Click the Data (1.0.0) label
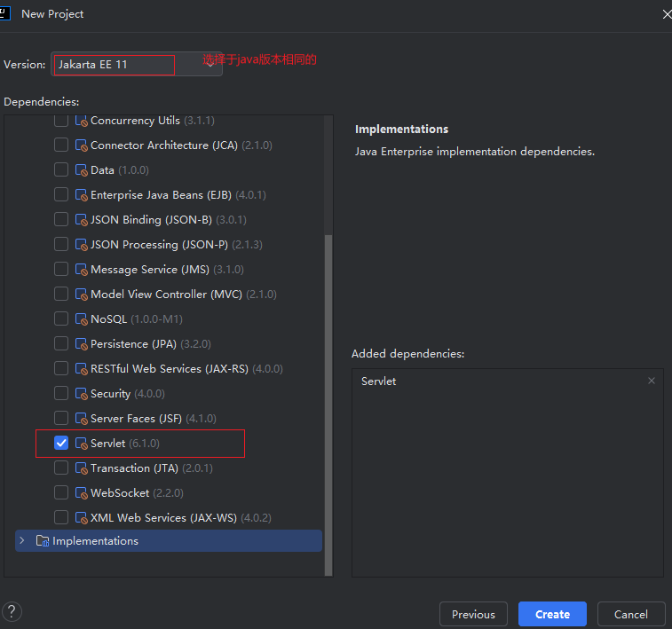This screenshot has height=629, width=672. click(x=120, y=170)
